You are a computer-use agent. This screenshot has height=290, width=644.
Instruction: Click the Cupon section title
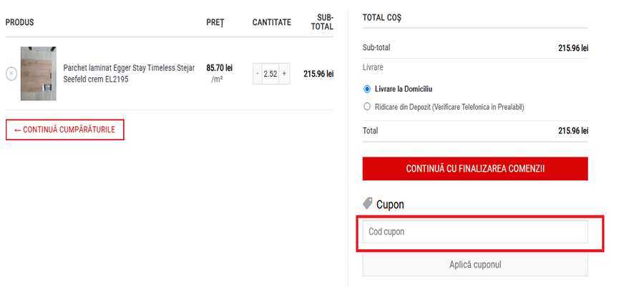pos(390,204)
